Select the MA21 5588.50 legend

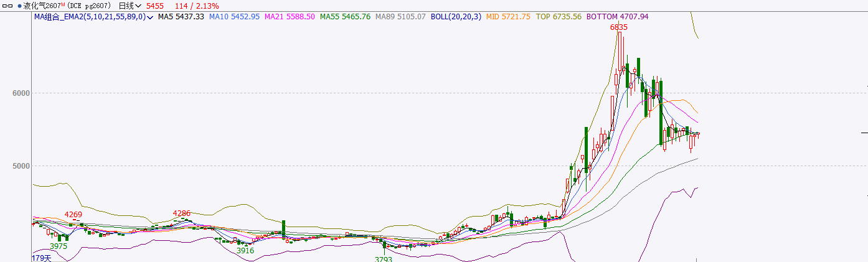point(290,17)
